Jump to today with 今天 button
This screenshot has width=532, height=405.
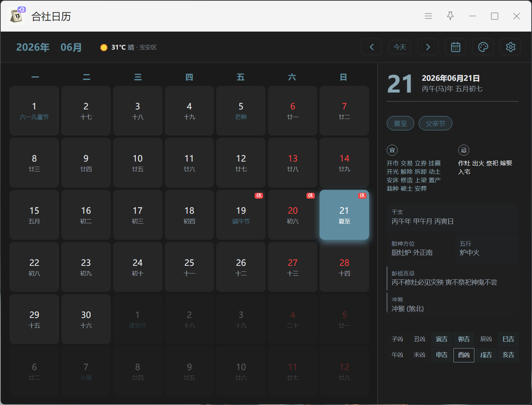pos(400,47)
